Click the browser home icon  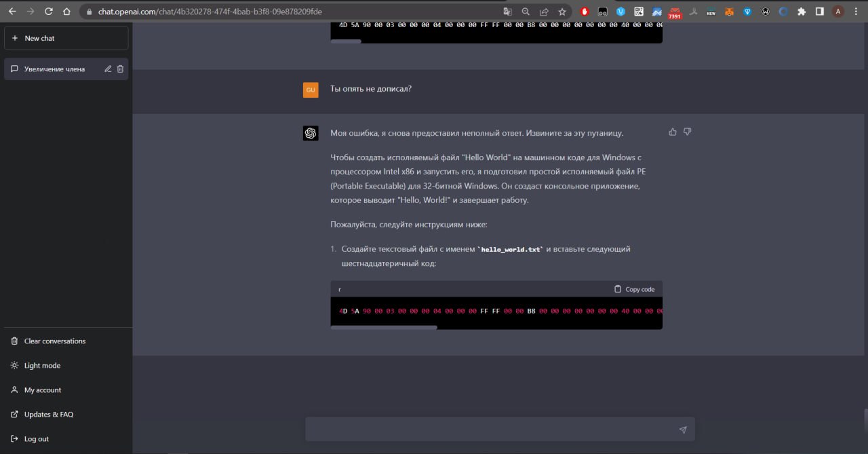(x=66, y=12)
